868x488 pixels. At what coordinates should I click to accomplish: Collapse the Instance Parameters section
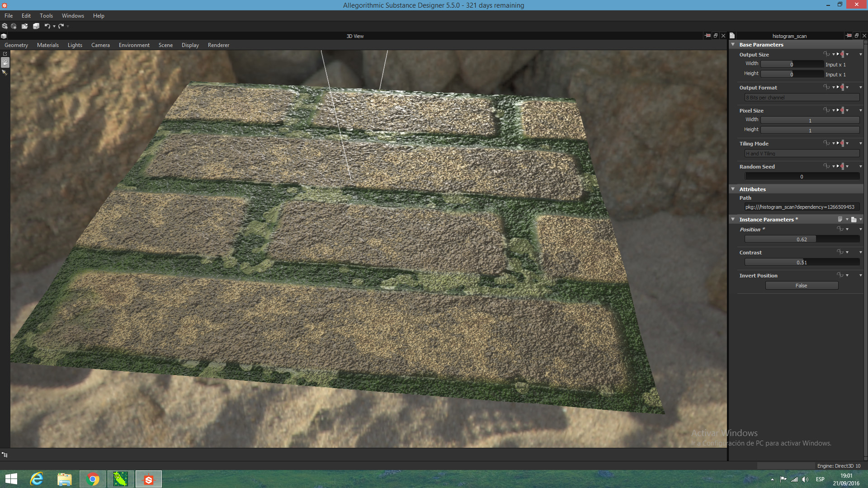click(733, 219)
